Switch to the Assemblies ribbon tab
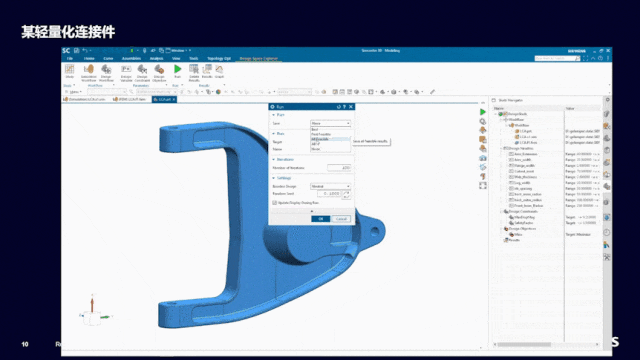 coord(131,59)
